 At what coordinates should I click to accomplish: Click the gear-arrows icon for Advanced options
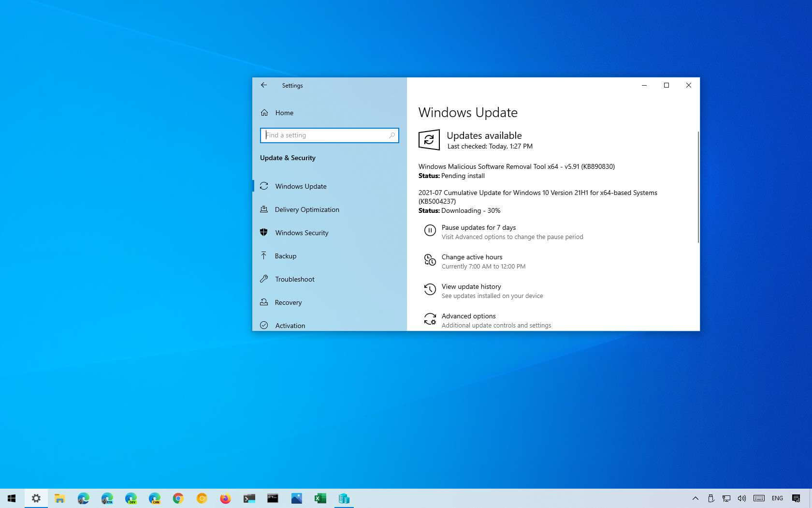pos(430,319)
